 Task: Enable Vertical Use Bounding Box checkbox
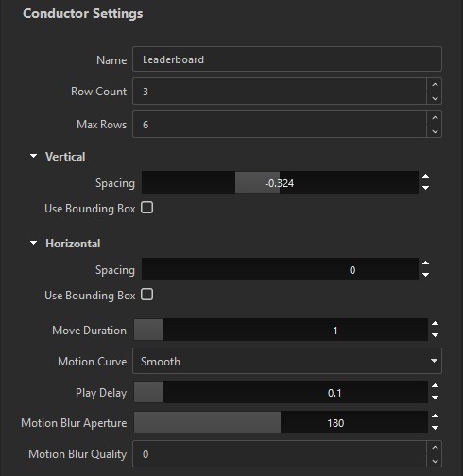pos(146,208)
